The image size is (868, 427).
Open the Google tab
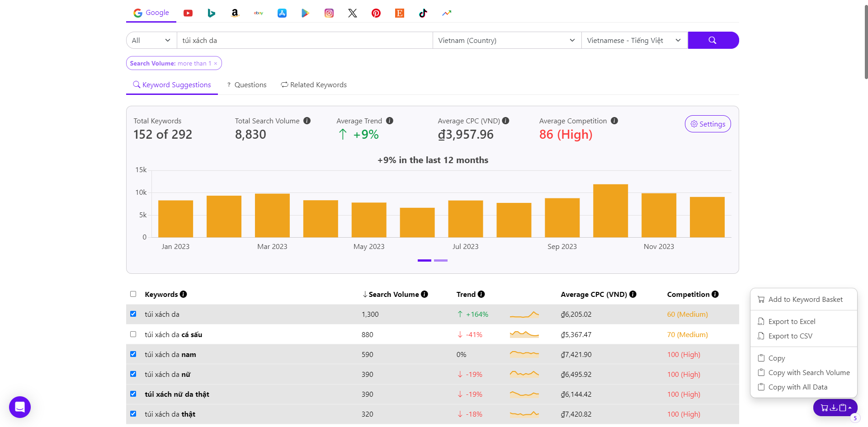(x=151, y=13)
